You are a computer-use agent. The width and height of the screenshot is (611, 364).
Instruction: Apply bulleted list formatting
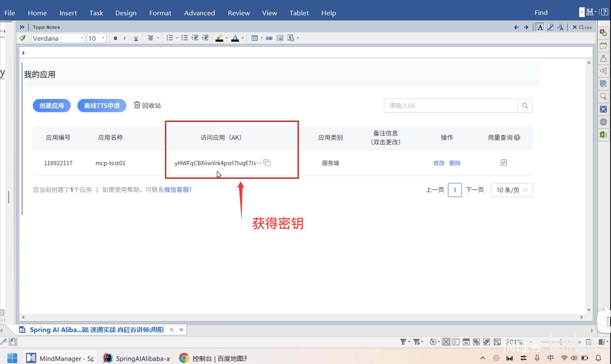tap(184, 38)
